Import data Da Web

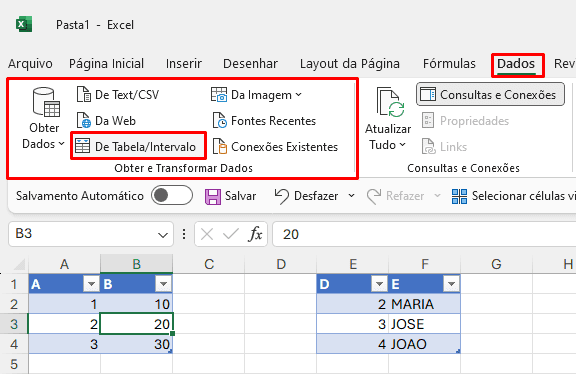(x=106, y=121)
